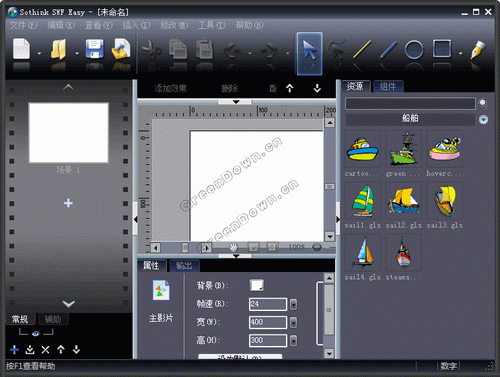Collapse resources panel with right arrow handle
Screen dimensions: 500x377
(338, 219)
